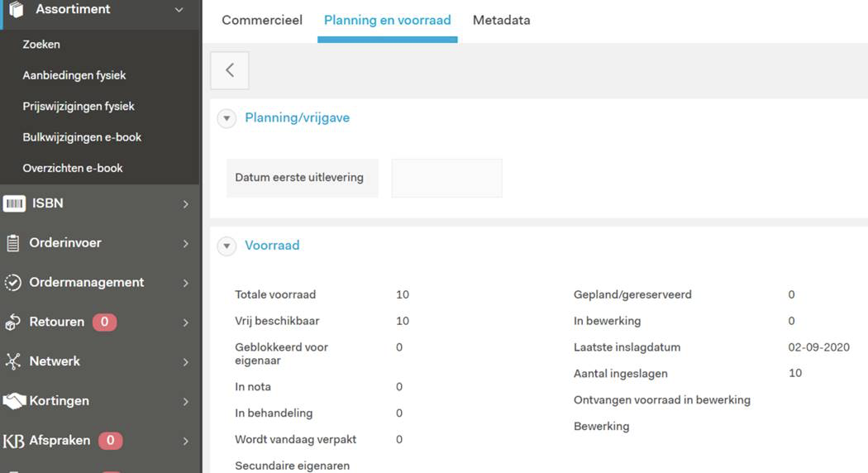Go back using the left arrow button

[230, 70]
